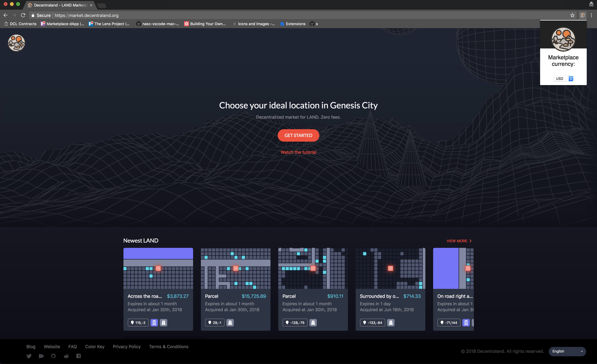The height and width of the screenshot is (364, 597).
Task: Open the Decentraland extension toolbar icon
Action: click(x=583, y=15)
